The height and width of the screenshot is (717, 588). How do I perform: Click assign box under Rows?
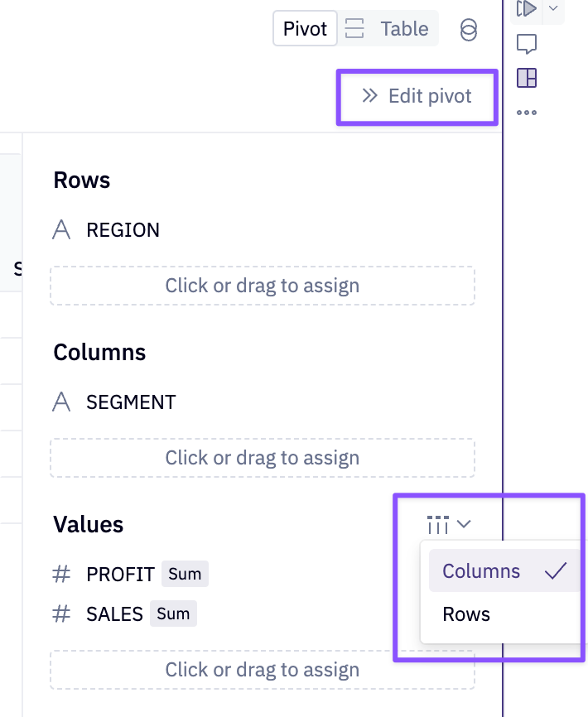tap(263, 286)
